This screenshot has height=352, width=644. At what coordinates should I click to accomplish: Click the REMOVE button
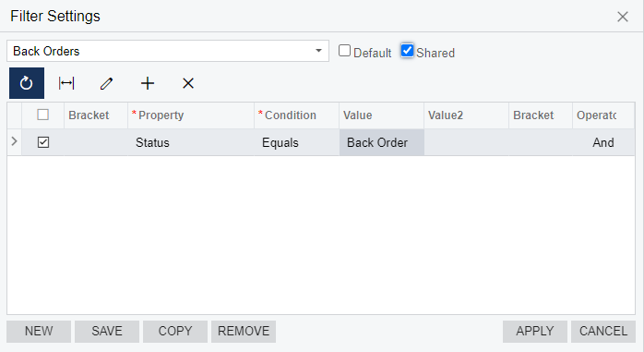(x=244, y=332)
